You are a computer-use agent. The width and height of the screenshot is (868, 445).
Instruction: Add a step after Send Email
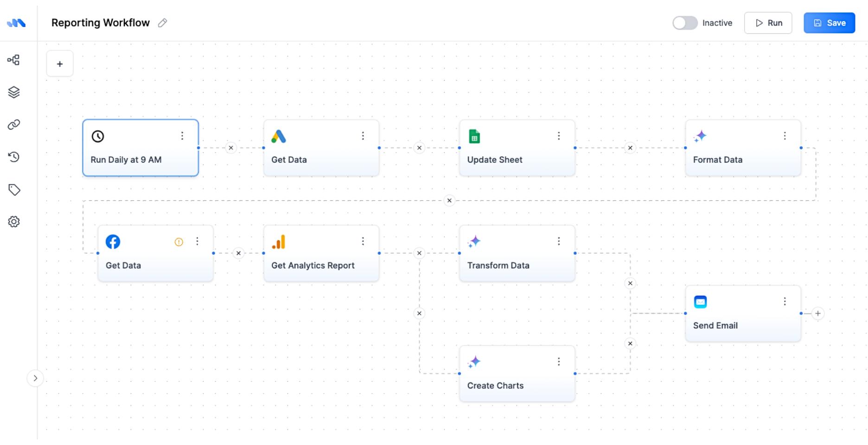tap(818, 313)
